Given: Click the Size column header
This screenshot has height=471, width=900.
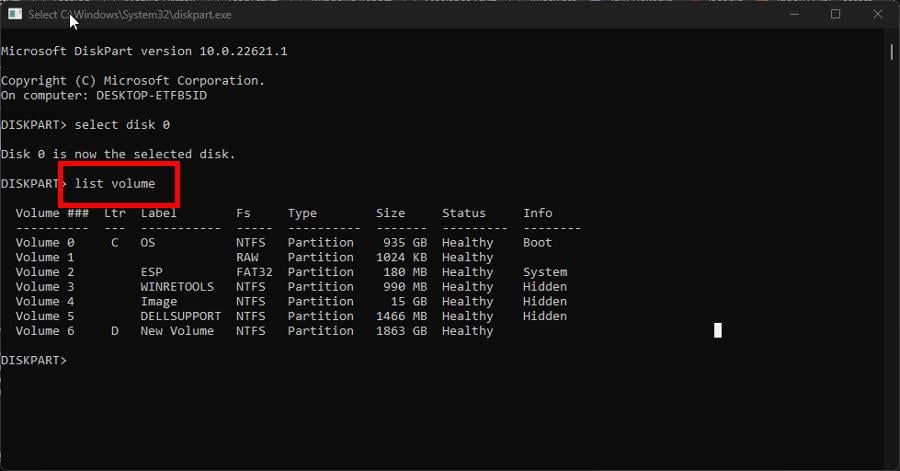Looking at the screenshot, I should pos(390,213).
